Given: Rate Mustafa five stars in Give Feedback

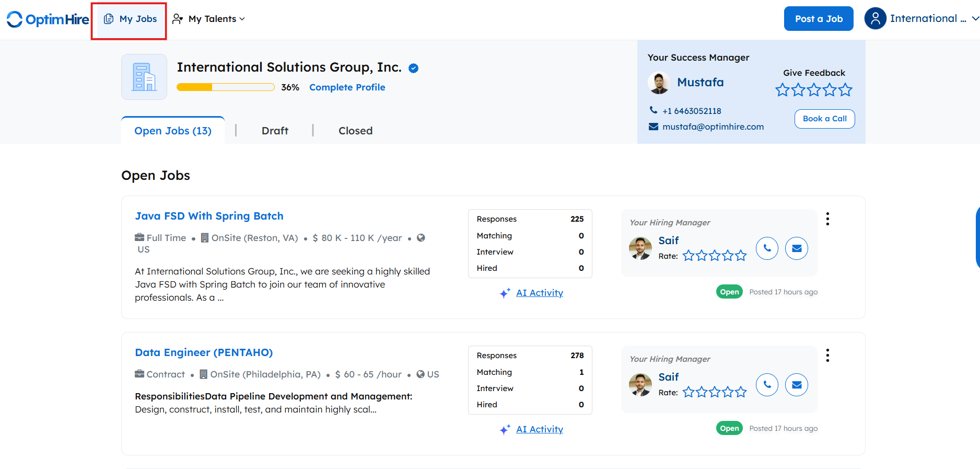Looking at the screenshot, I should [x=845, y=90].
